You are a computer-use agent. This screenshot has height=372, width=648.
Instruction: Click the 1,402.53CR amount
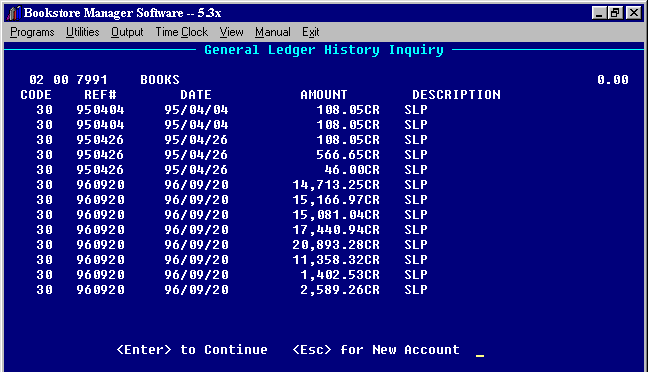pyautogui.click(x=340, y=274)
